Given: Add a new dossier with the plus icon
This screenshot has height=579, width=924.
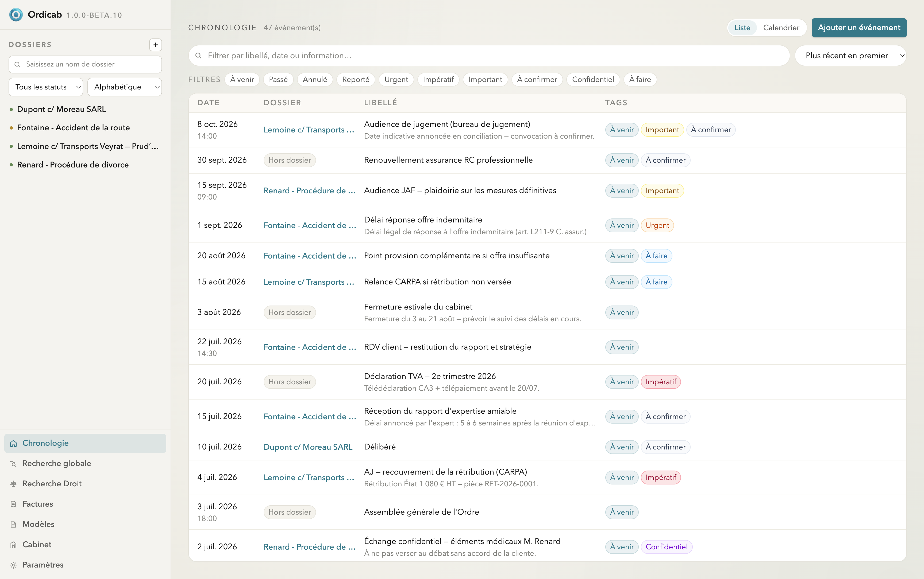Looking at the screenshot, I should (155, 45).
